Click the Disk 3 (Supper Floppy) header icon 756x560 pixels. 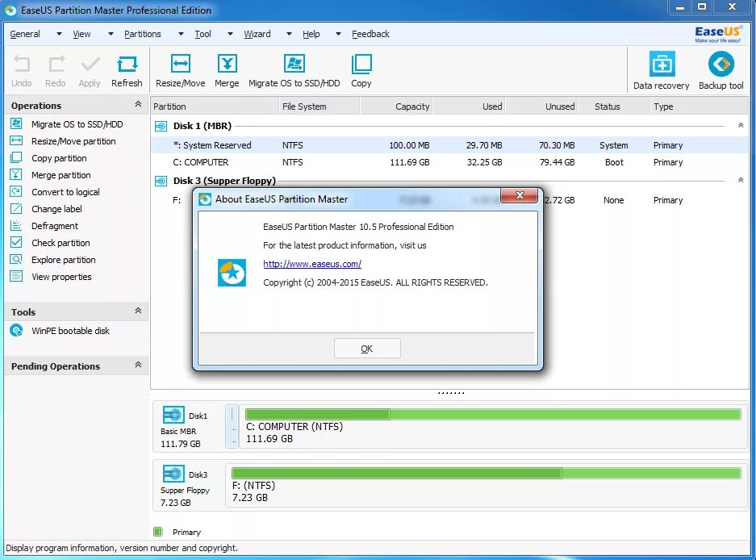(161, 182)
